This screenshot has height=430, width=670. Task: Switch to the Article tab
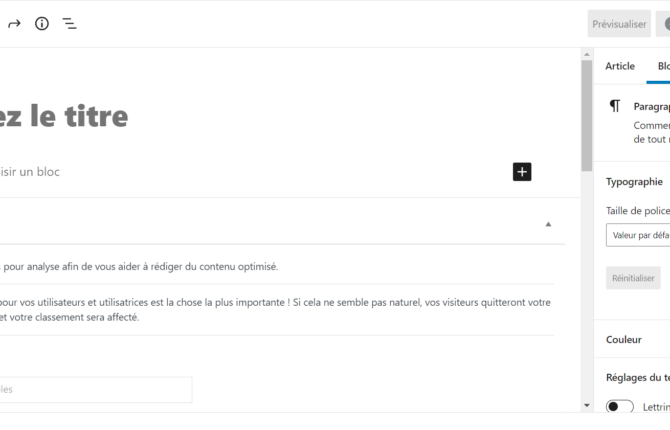620,66
